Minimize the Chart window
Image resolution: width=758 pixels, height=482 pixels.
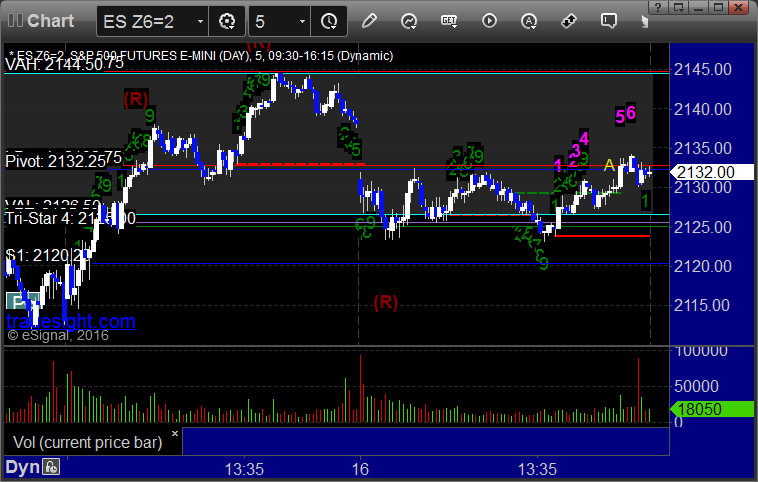[699, 7]
